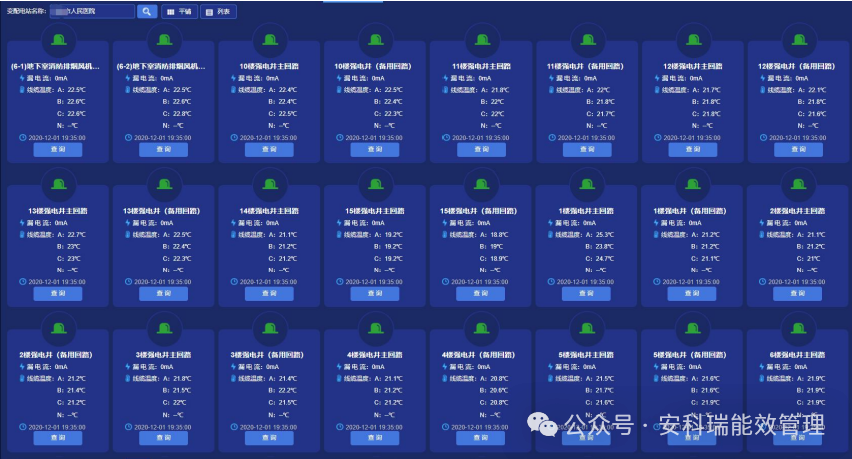This screenshot has width=852, height=459.
Task: Click 查询 under 10楼强电井主回路
Action: [270, 149]
